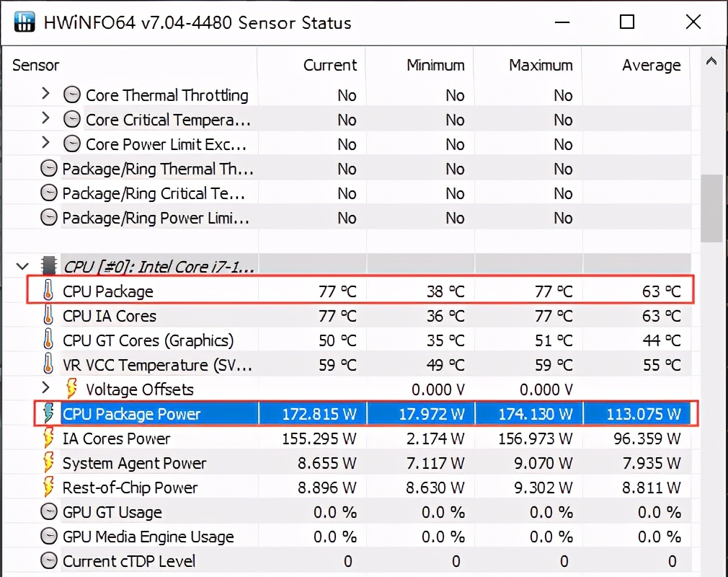728x577 pixels.
Task: Click the scrollbar up arrow
Action: click(711, 60)
